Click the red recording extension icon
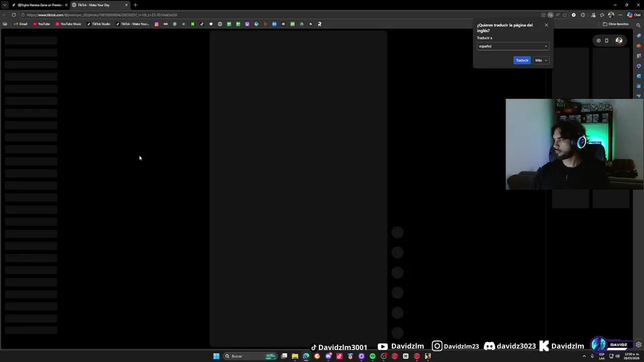 tap(574, 15)
